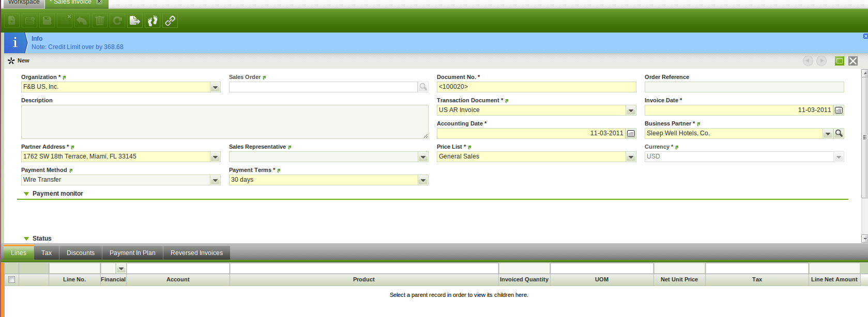Click the refresh toolbar icon
Image resolution: width=868 pixels, height=317 pixels.
click(x=117, y=21)
